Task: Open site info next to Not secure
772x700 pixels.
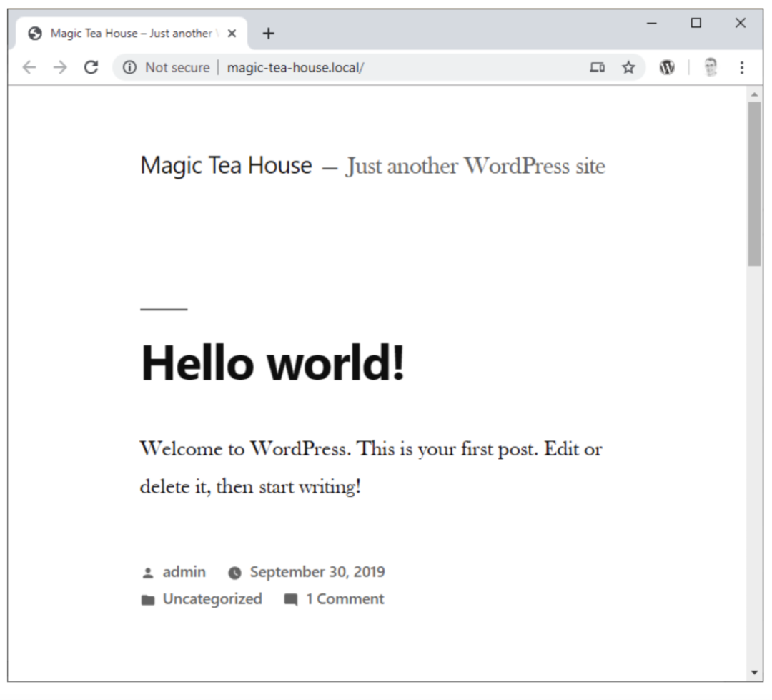Action: pyautogui.click(x=129, y=67)
